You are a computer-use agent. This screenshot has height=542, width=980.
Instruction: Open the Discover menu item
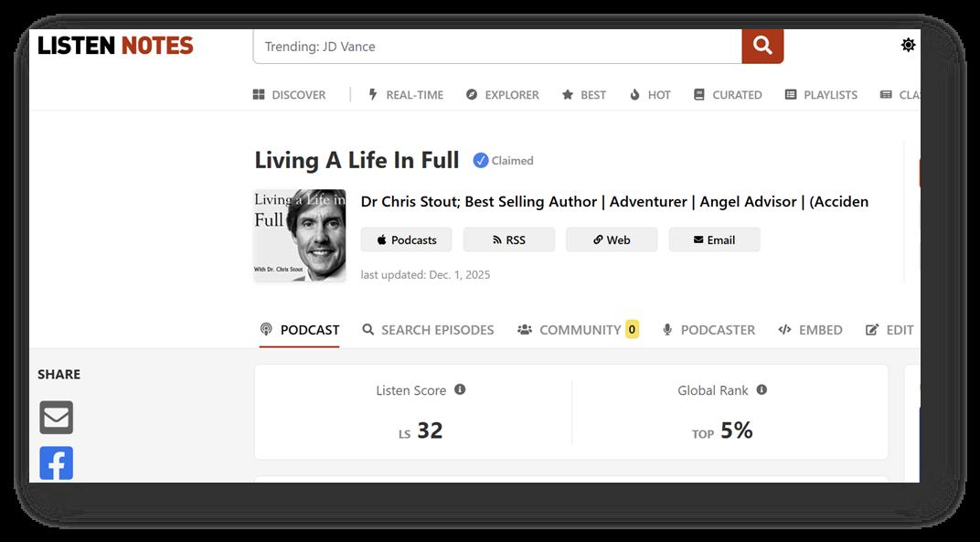coord(290,95)
